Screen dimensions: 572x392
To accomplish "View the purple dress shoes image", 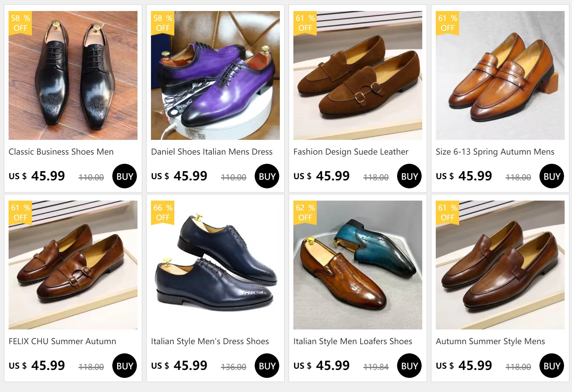I will tap(215, 75).
